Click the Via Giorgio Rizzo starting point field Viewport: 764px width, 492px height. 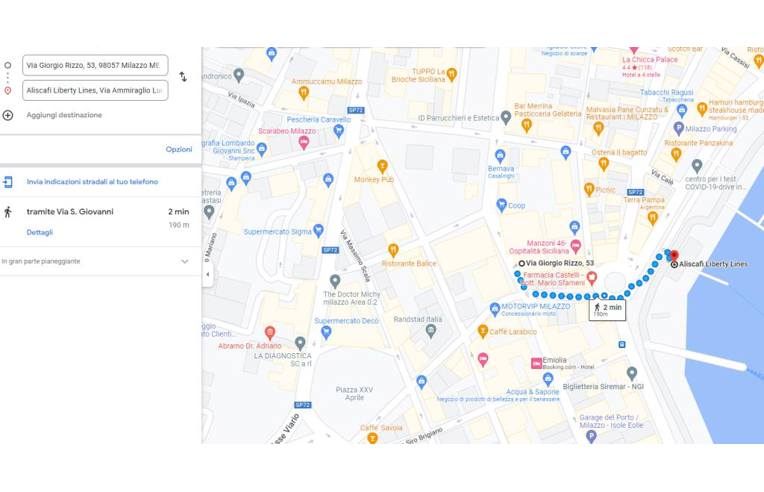[94, 65]
